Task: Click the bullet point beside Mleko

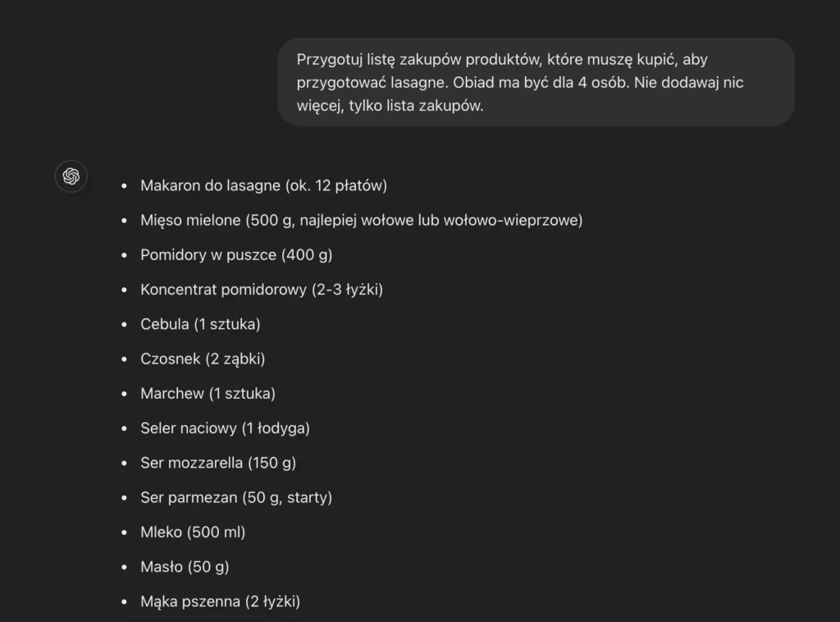Action: pos(125,533)
